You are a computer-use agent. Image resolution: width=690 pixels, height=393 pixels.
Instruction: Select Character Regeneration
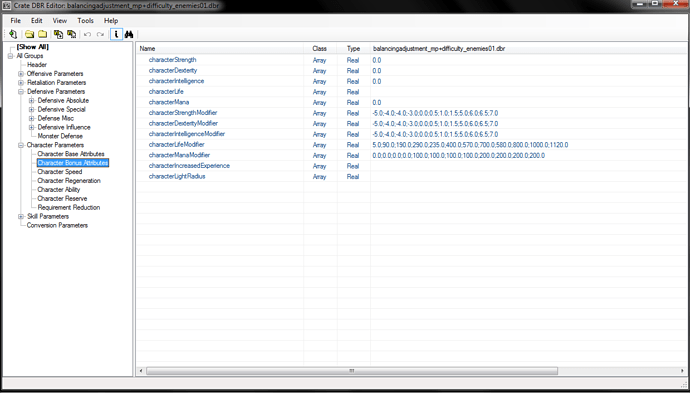point(69,180)
